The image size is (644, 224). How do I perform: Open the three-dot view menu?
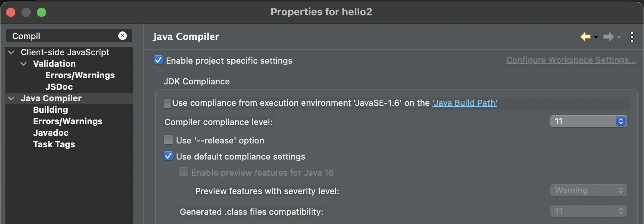tap(632, 37)
